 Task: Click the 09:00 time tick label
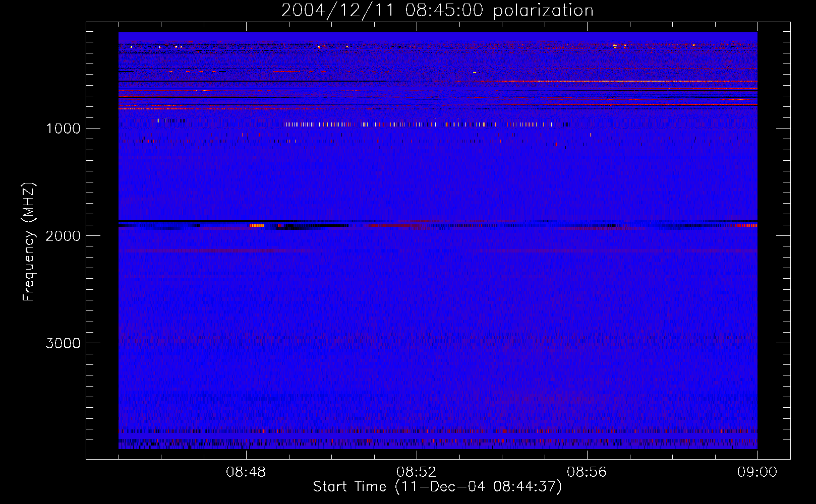(x=757, y=472)
